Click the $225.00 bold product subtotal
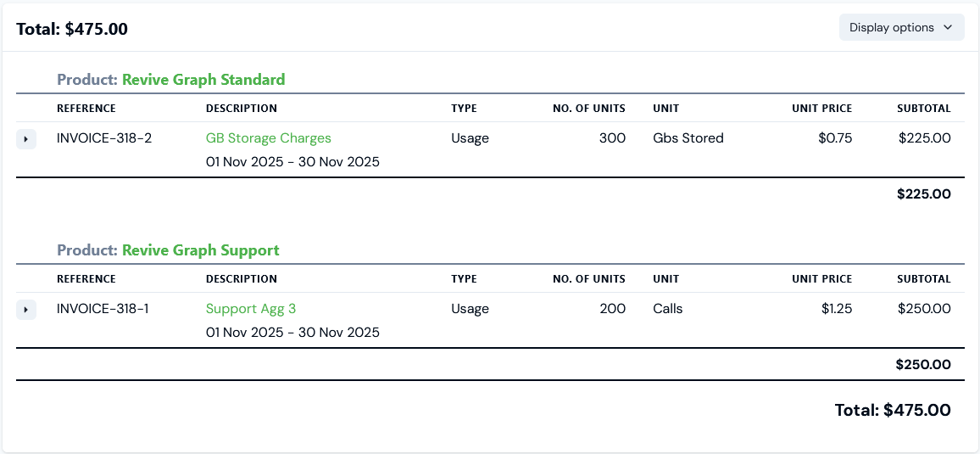Image resolution: width=980 pixels, height=454 pixels. click(x=923, y=194)
